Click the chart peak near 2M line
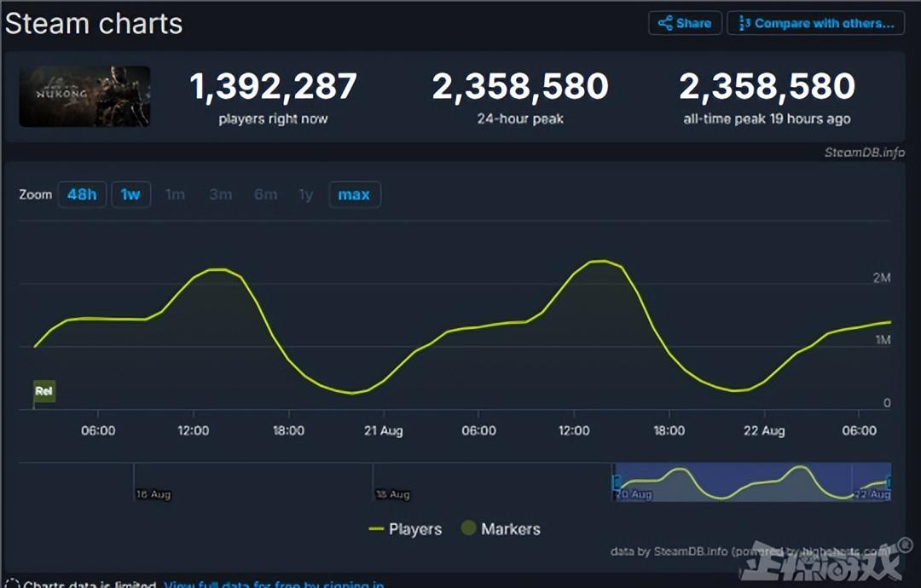921x588 pixels. point(601,261)
